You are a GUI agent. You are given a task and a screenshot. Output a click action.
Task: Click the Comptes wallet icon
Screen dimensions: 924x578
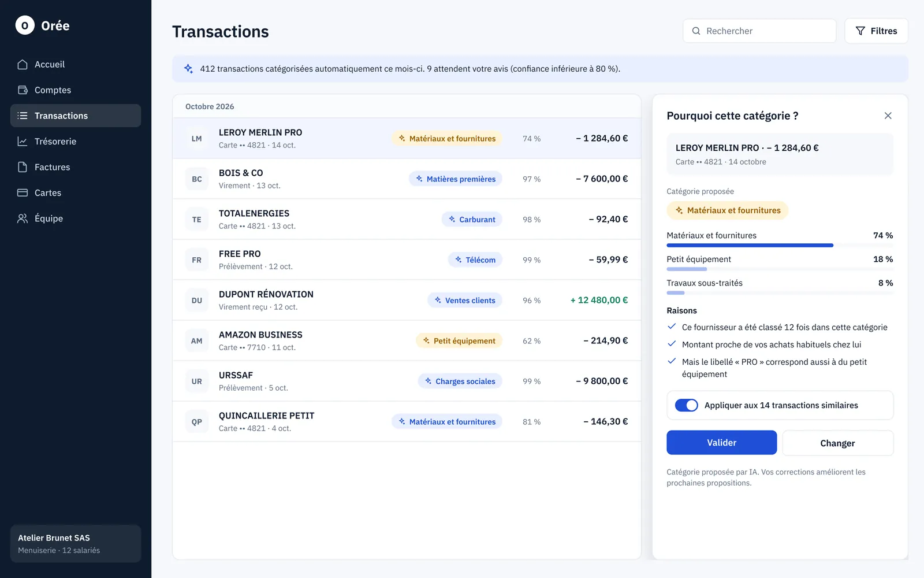(23, 90)
